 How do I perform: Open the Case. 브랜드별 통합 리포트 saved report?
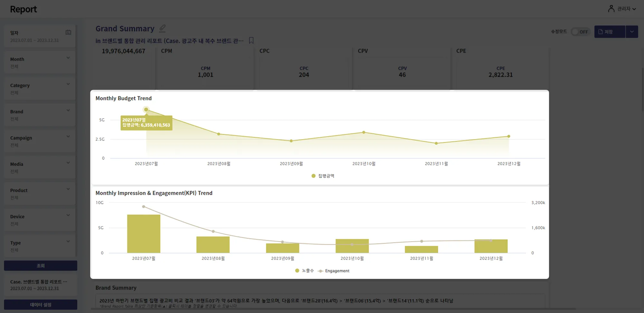pos(40,285)
